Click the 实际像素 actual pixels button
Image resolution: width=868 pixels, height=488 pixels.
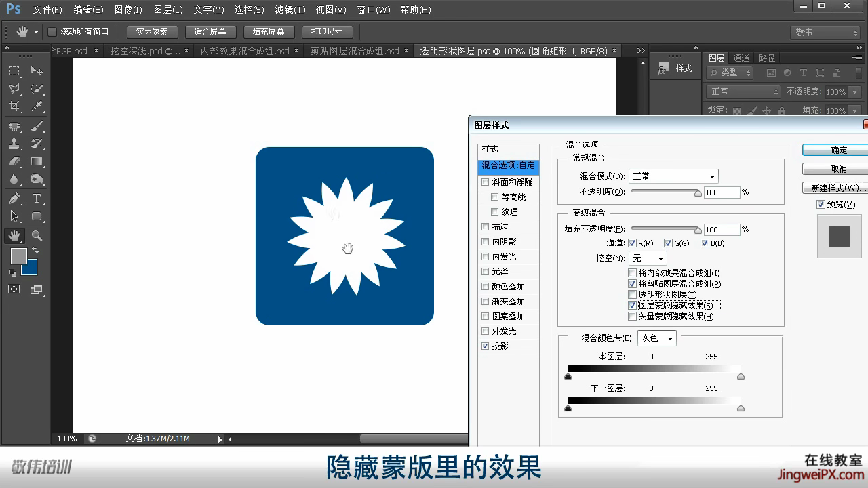pos(152,32)
